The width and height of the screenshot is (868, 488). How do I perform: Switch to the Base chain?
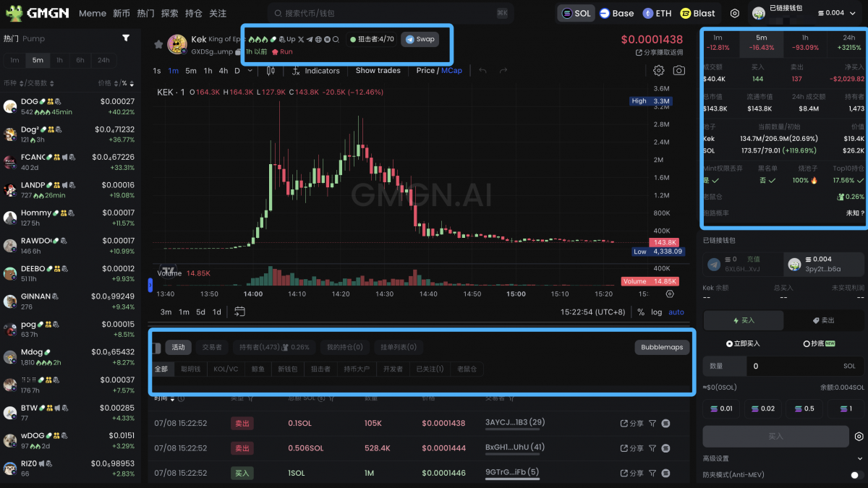[616, 13]
